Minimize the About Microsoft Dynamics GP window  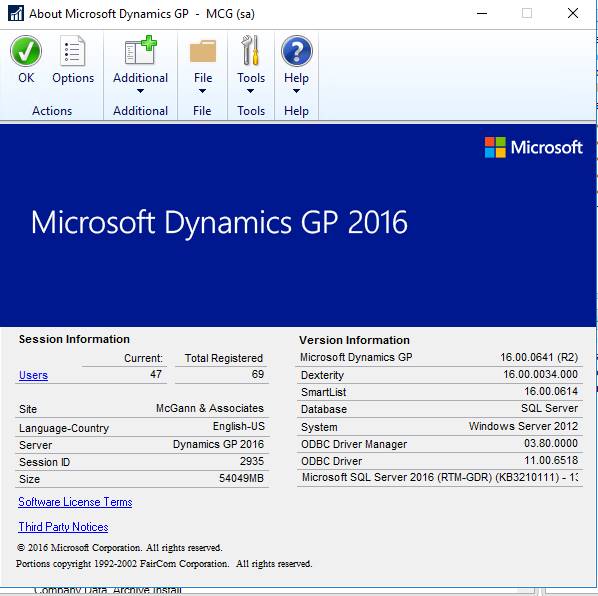coord(482,13)
